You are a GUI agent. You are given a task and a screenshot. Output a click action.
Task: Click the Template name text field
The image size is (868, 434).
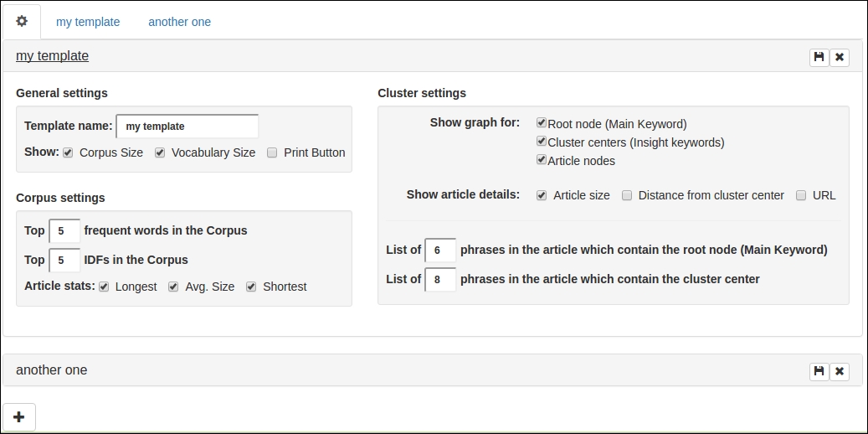pyautogui.click(x=187, y=127)
